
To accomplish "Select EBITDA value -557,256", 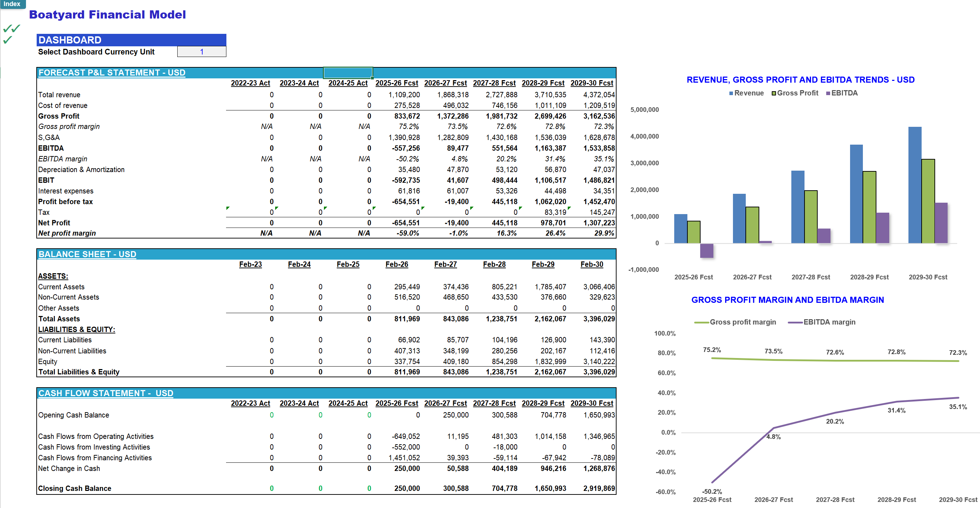I will (406, 148).
